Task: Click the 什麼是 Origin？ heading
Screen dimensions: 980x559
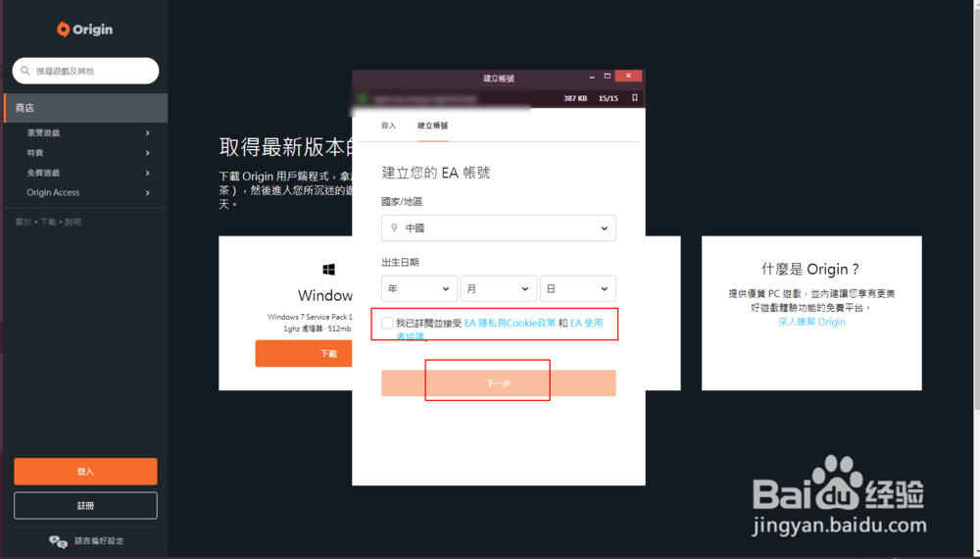Action: (x=810, y=269)
